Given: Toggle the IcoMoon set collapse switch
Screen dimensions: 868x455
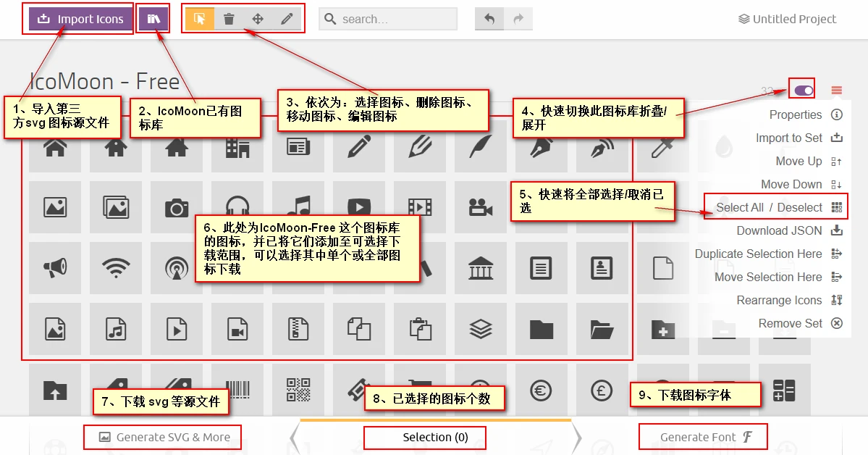Looking at the screenshot, I should (804, 91).
